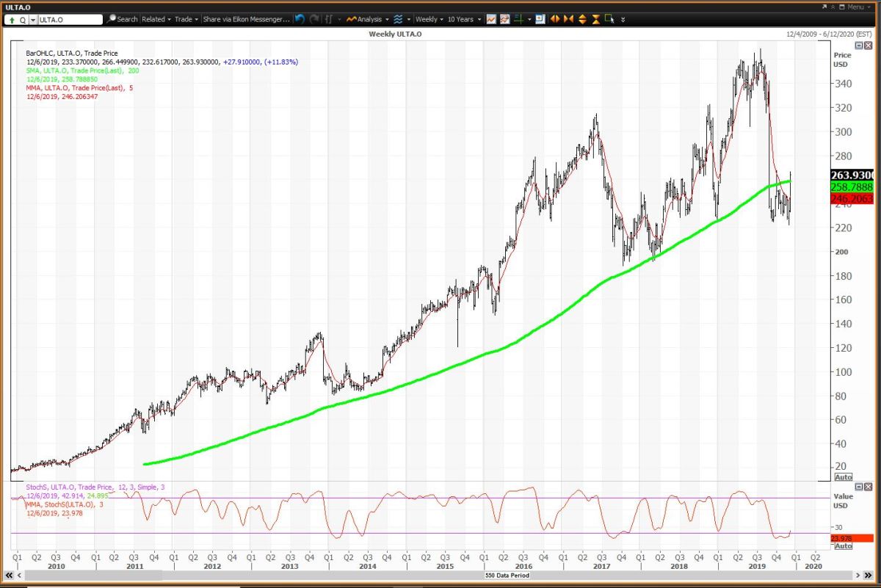Open the Related menu

pos(156,19)
